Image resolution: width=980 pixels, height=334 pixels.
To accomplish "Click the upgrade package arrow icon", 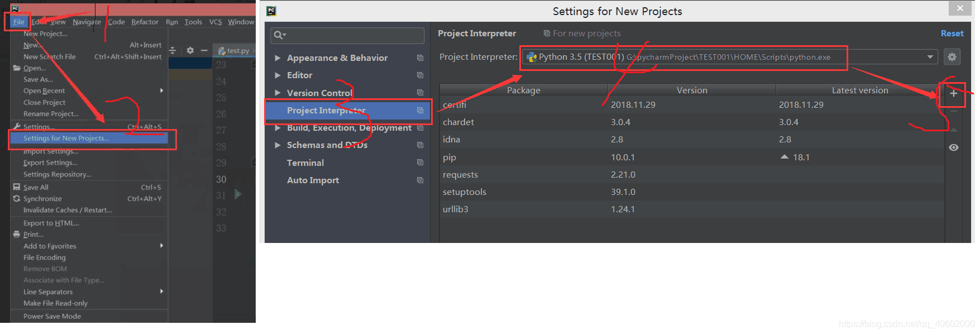I will 953,129.
